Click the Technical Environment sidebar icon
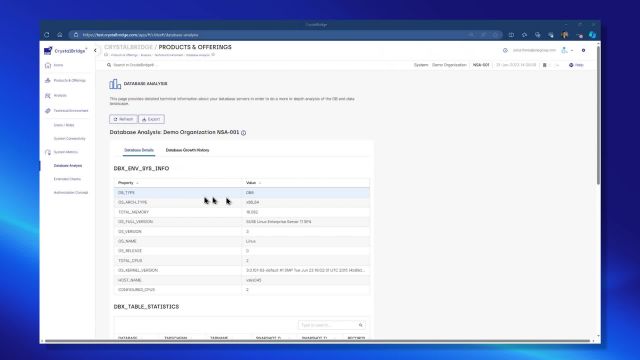This screenshot has height=360, width=640. point(48,111)
